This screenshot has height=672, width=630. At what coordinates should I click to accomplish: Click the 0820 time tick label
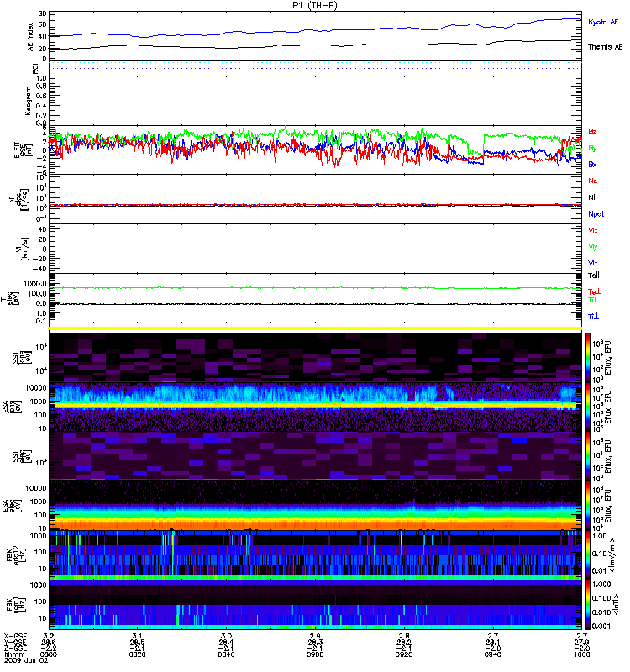click(x=137, y=654)
